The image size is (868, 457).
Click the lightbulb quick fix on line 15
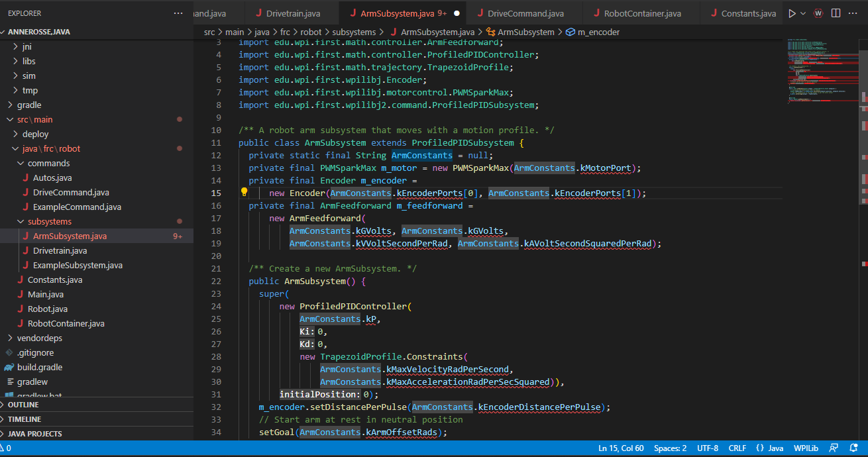[x=244, y=191]
